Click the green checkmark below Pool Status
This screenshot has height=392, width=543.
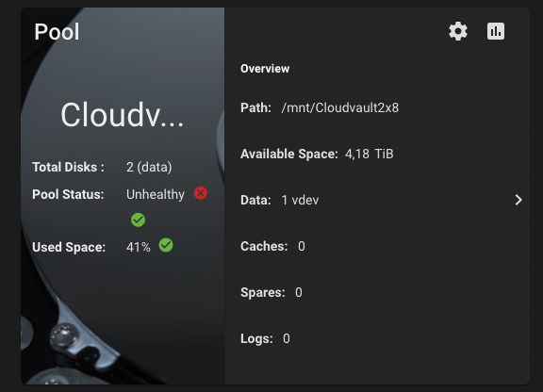click(138, 220)
